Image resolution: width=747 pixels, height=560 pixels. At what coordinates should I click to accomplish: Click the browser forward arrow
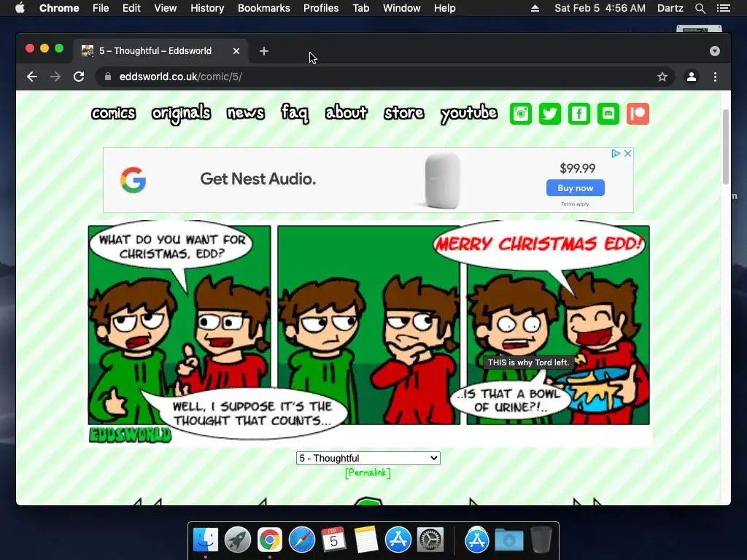[x=55, y=77]
